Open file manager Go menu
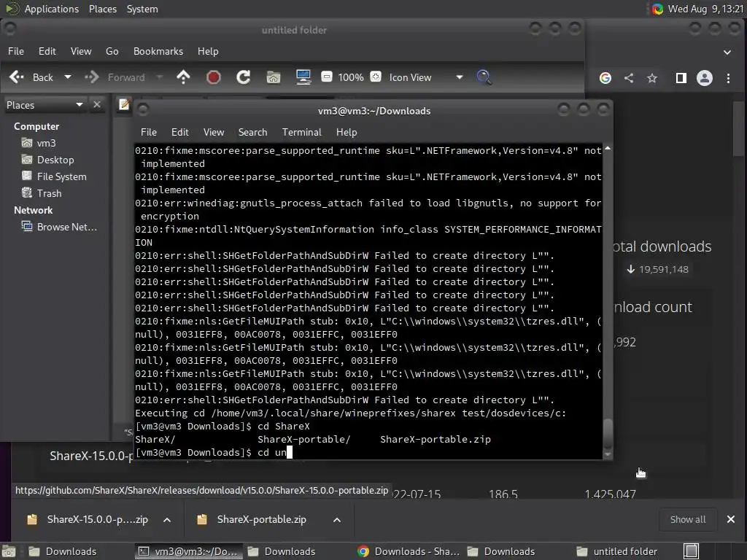The image size is (747, 560). [x=112, y=51]
